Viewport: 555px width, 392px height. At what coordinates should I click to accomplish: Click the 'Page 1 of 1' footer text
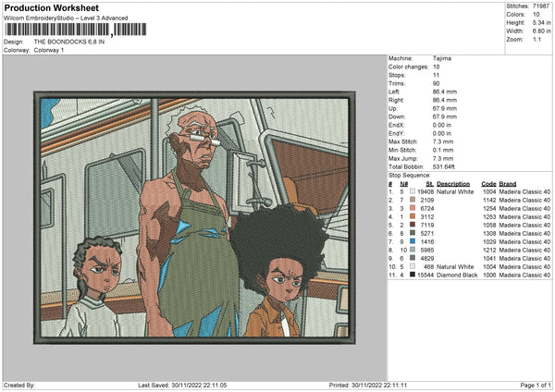(536, 386)
